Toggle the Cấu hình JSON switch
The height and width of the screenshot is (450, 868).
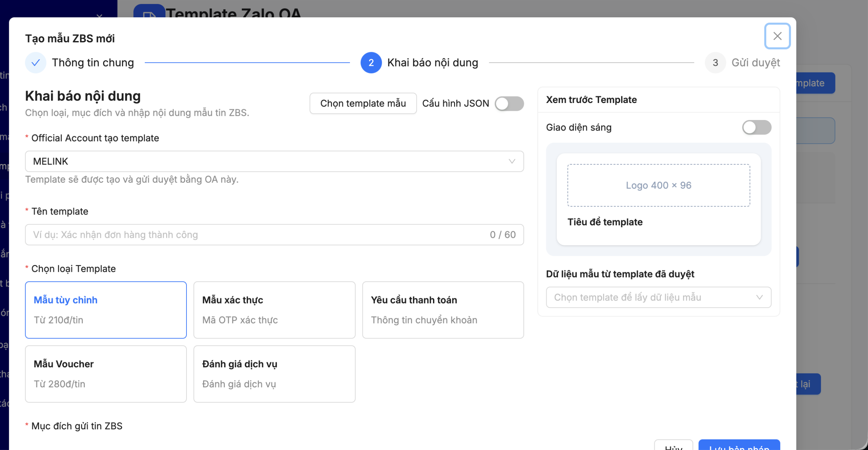tap(509, 103)
